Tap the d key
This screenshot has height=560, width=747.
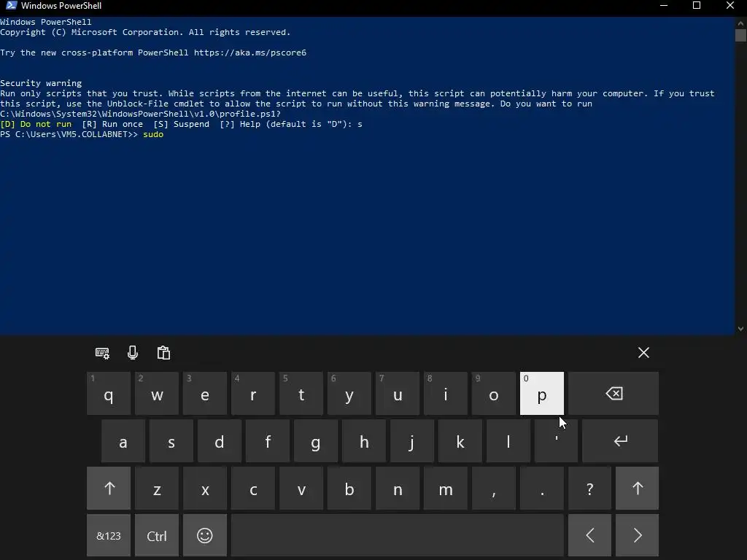(219, 441)
